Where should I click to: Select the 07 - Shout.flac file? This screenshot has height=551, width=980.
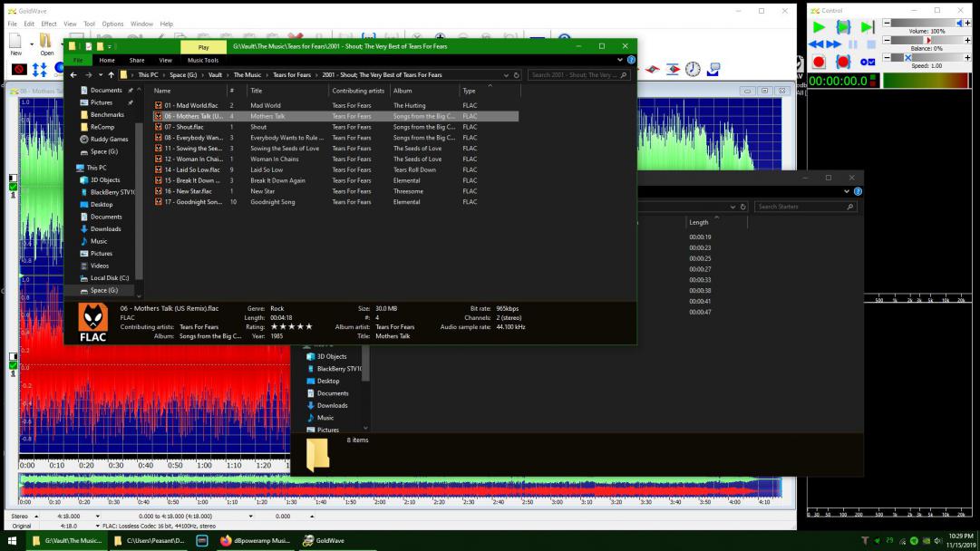184,127
